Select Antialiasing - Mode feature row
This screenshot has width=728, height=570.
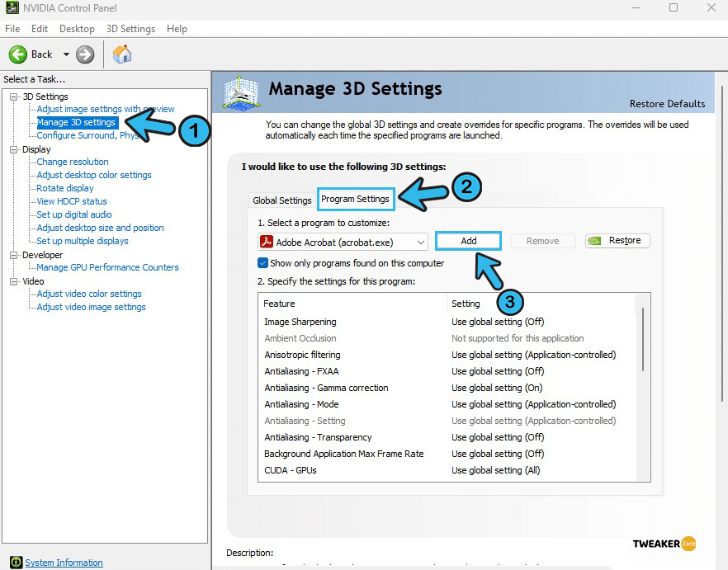446,404
